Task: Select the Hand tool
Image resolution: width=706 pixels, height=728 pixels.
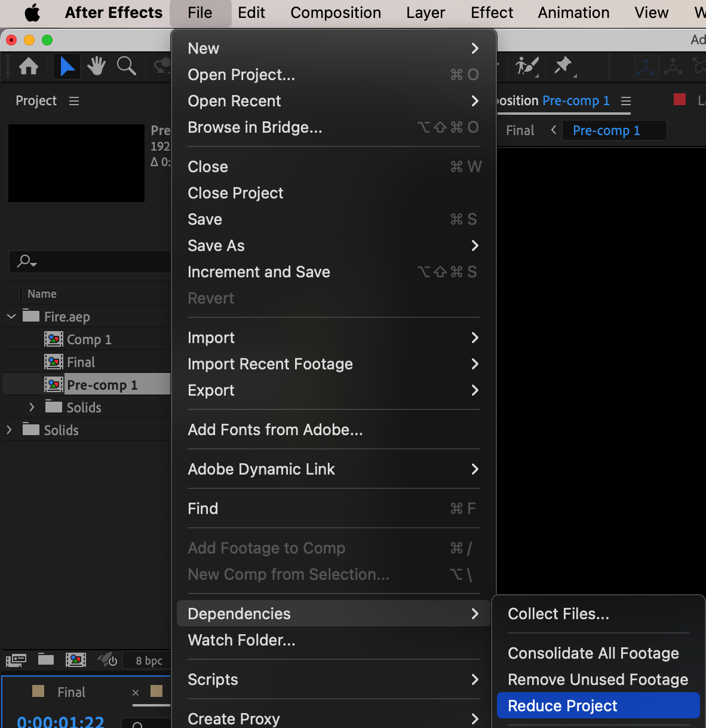Action: [96, 66]
